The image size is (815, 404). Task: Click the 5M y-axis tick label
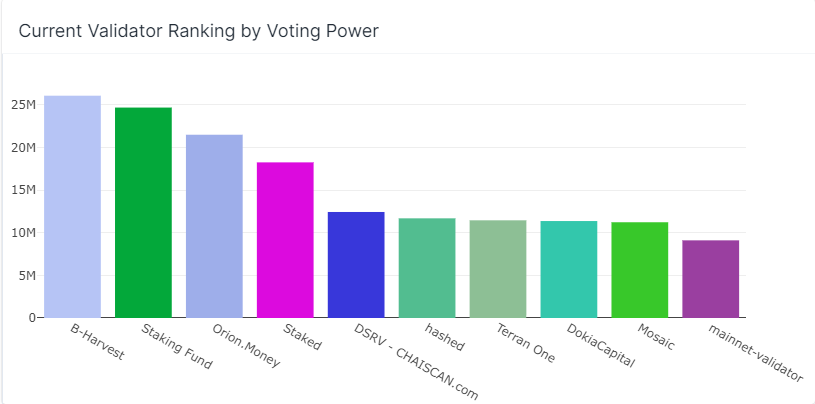pyautogui.click(x=27, y=275)
